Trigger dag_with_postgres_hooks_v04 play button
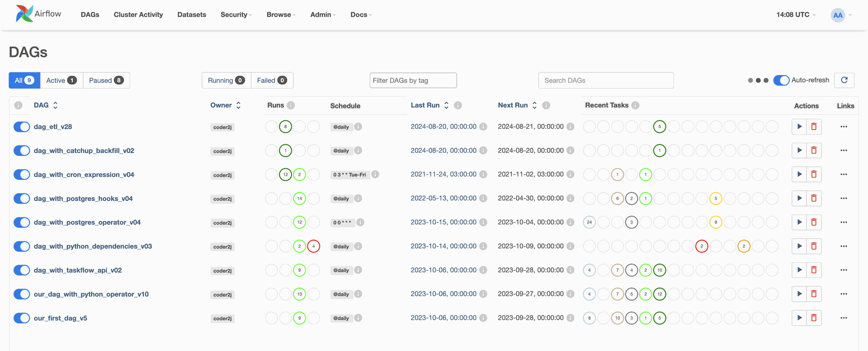 coord(799,198)
